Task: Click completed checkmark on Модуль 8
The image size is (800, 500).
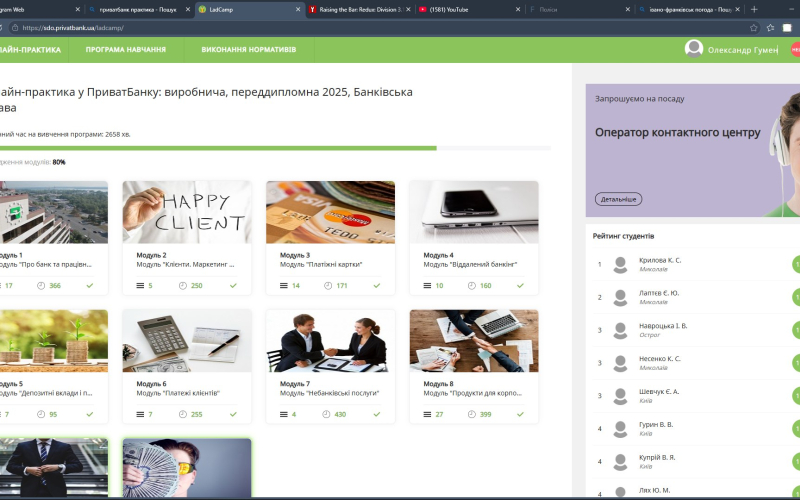Action: pos(520,414)
